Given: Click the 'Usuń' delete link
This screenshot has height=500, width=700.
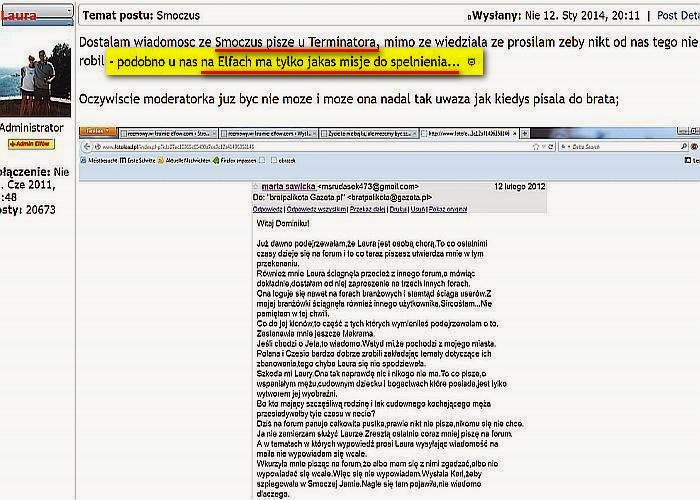Looking at the screenshot, I should tap(418, 209).
